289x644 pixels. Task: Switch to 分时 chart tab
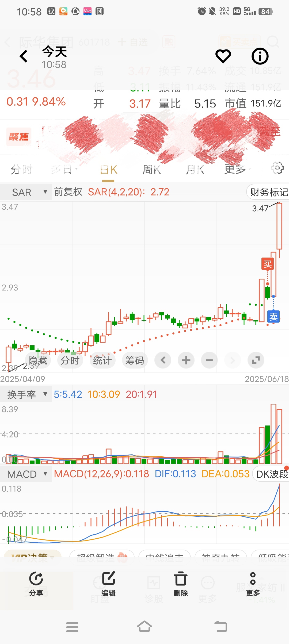pos(21,169)
